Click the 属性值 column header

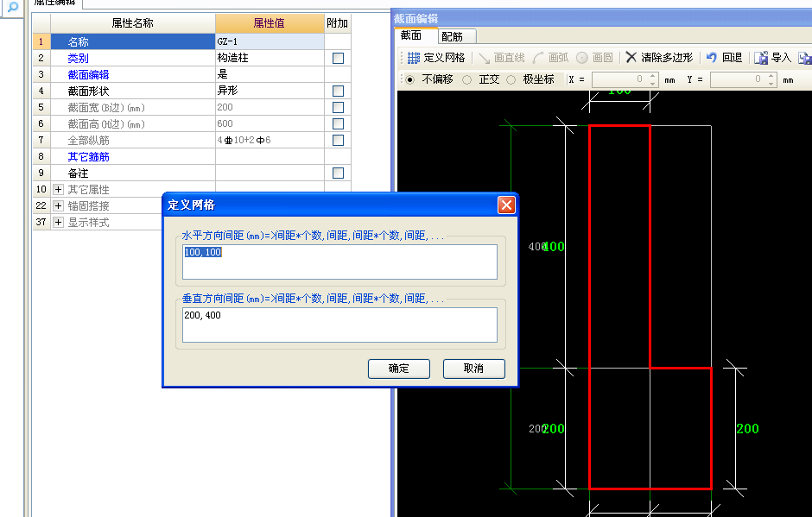click(270, 23)
